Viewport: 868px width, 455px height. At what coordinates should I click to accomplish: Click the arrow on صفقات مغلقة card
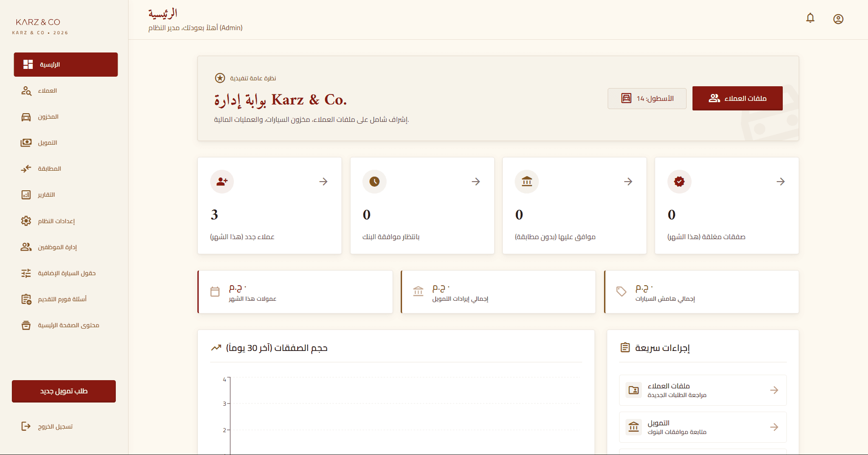(x=780, y=182)
